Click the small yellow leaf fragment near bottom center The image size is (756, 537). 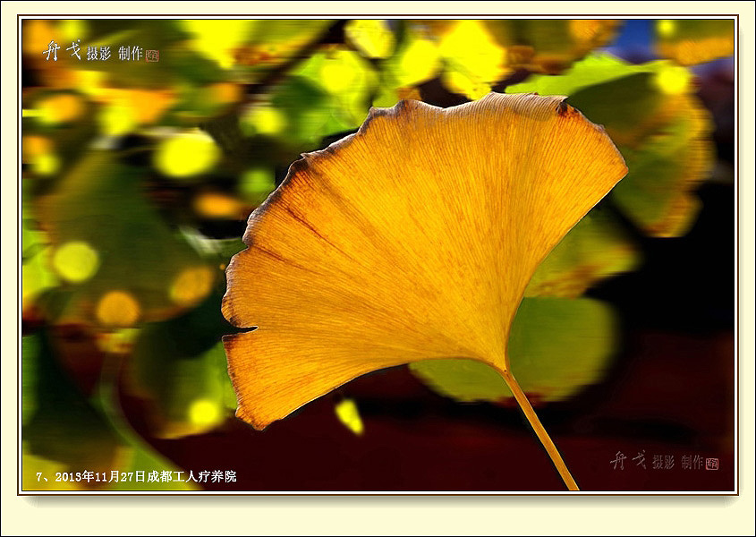[349, 416]
